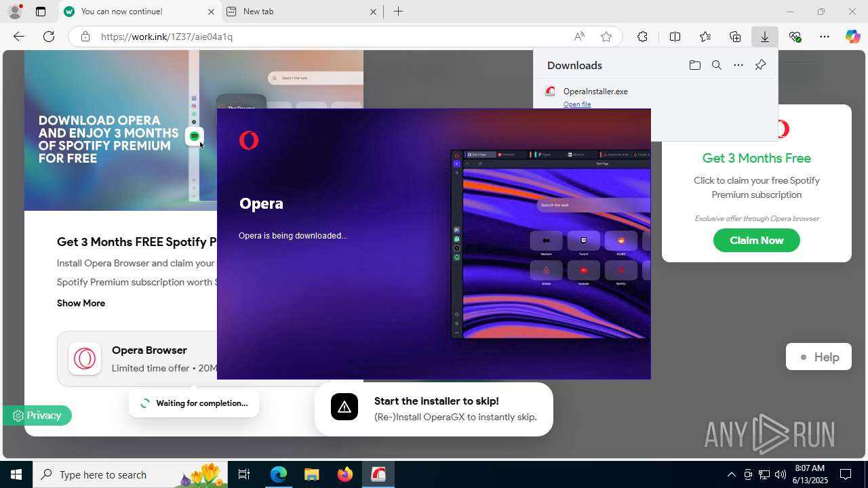Open Browser essentials heart icon

click(x=795, y=37)
